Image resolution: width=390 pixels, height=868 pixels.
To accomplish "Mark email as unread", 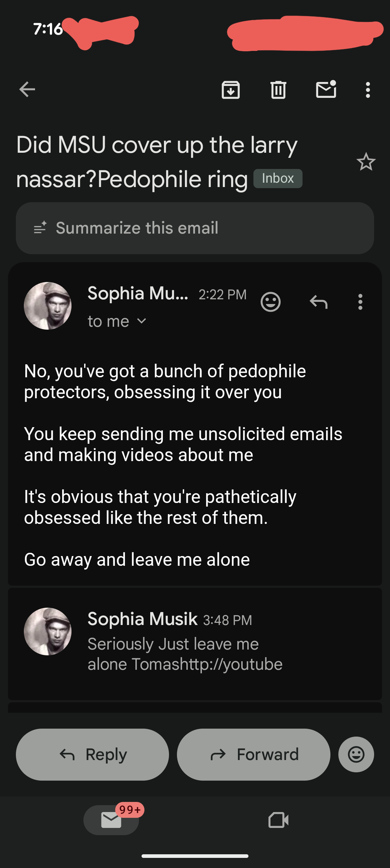I will point(326,90).
